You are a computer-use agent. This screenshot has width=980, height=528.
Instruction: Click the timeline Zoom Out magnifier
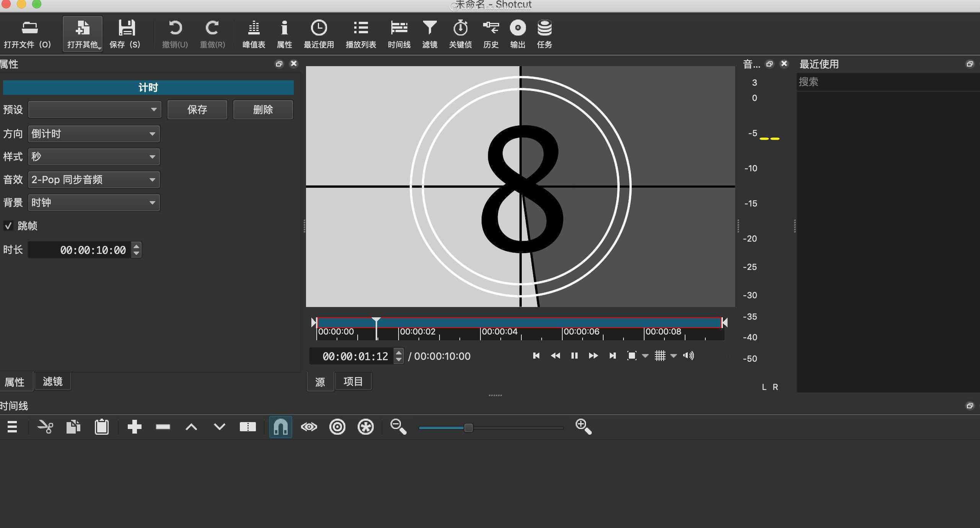tap(398, 427)
